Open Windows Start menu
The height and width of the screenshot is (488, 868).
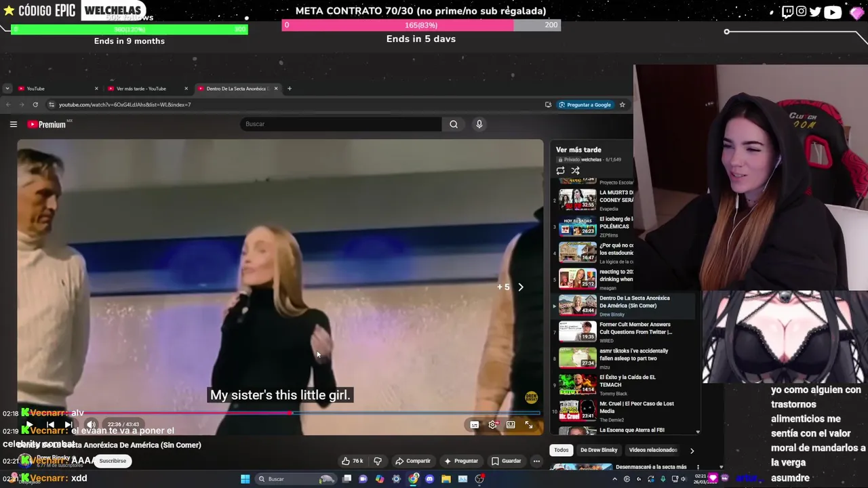pyautogui.click(x=245, y=479)
